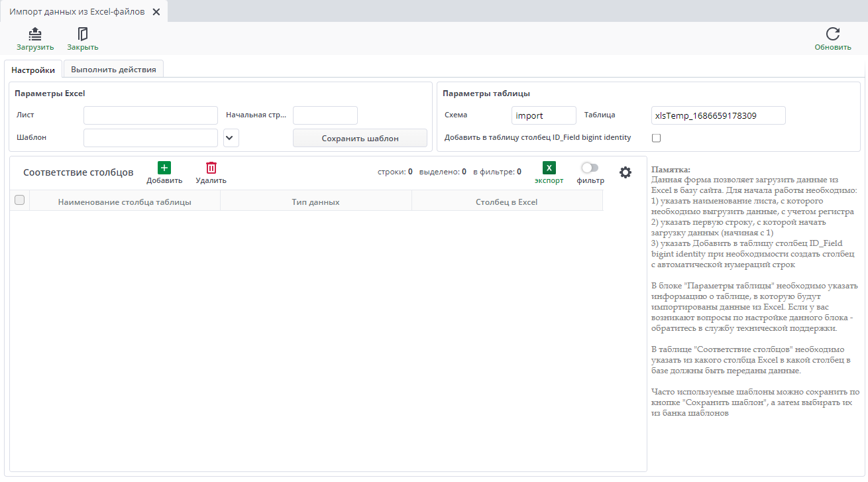The height and width of the screenshot is (482, 868).
Task: Click the Excel экспорт icon
Action: tap(549, 168)
